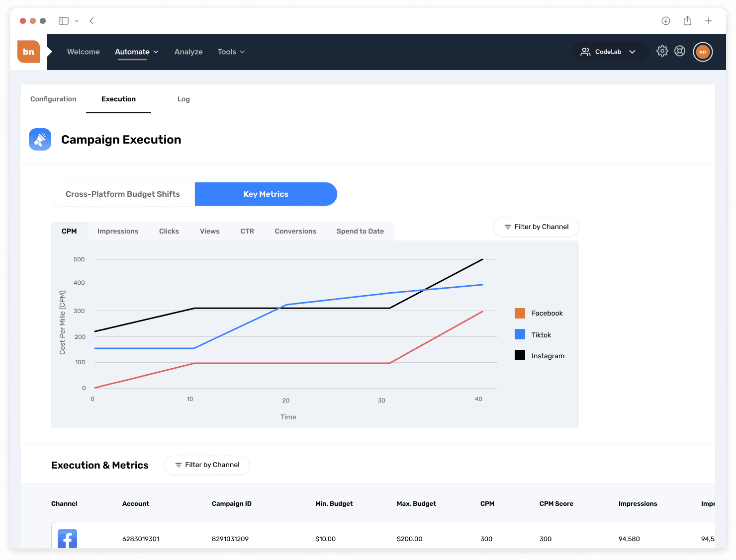Click the browser share icon
This screenshot has width=736, height=560.
tap(687, 20)
